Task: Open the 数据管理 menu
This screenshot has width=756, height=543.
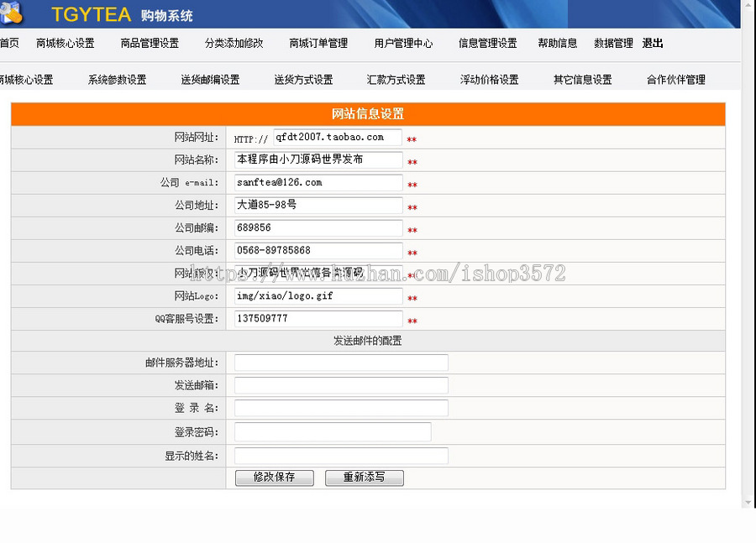Action: [x=613, y=43]
